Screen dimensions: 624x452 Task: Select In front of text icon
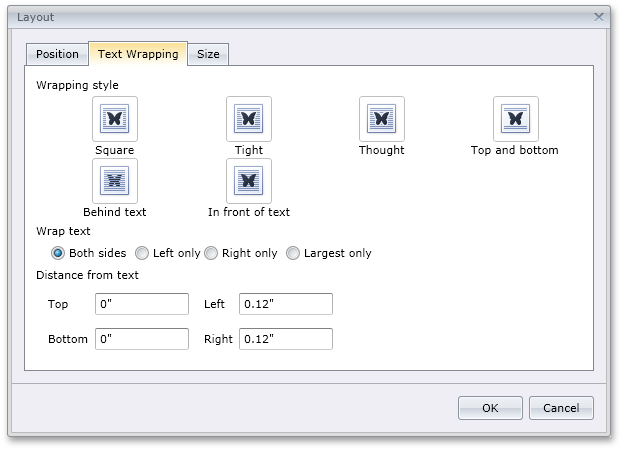[x=249, y=181]
